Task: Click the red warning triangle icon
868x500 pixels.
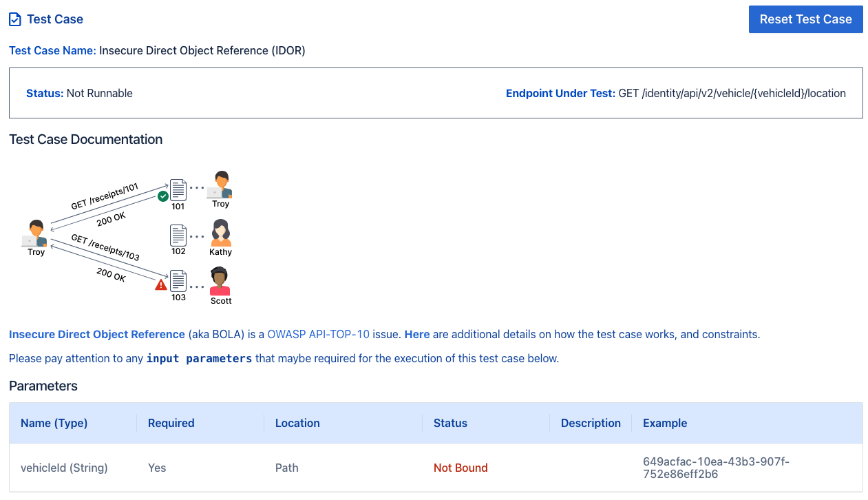Action: pyautogui.click(x=161, y=284)
